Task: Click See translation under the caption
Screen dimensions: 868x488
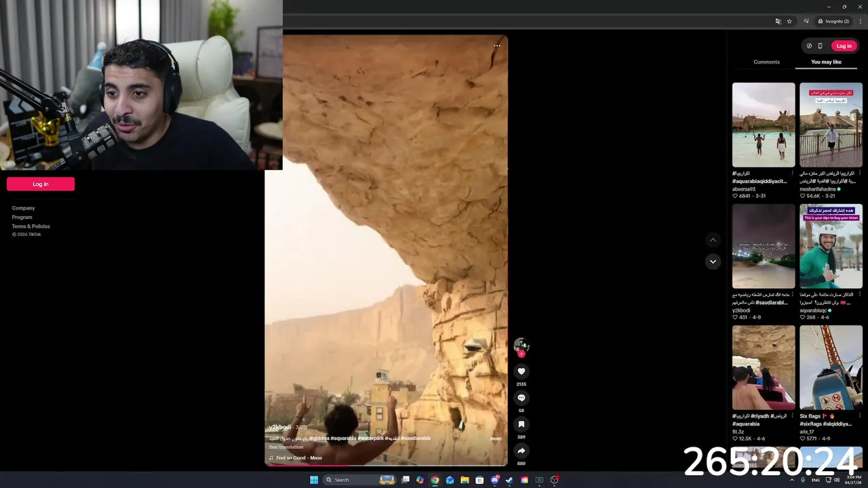Action: pyautogui.click(x=285, y=447)
